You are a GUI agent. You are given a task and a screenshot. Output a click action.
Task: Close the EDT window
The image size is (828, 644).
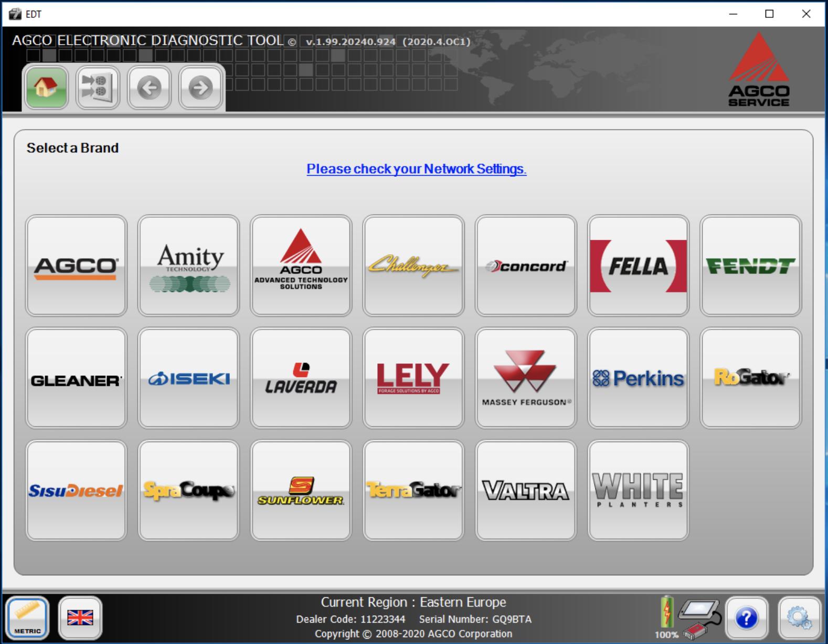[x=806, y=14]
